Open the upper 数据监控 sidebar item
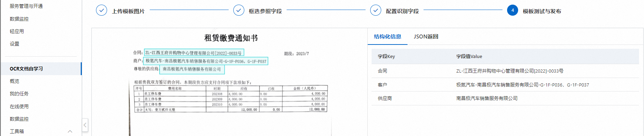 tap(19, 19)
